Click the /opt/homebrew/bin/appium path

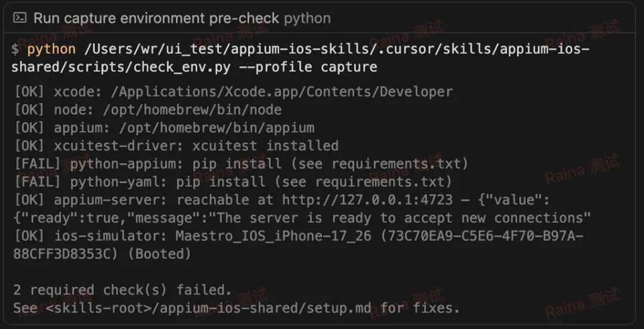pyautogui.click(x=217, y=128)
